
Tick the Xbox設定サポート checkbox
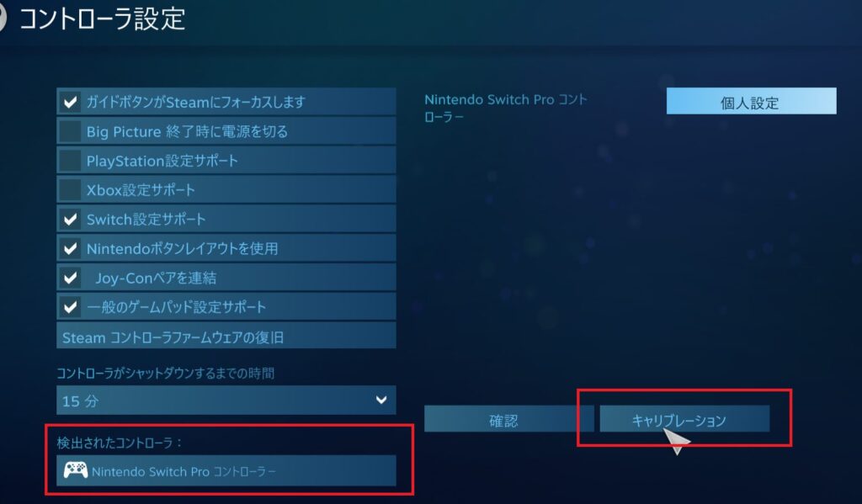pyautogui.click(x=71, y=189)
